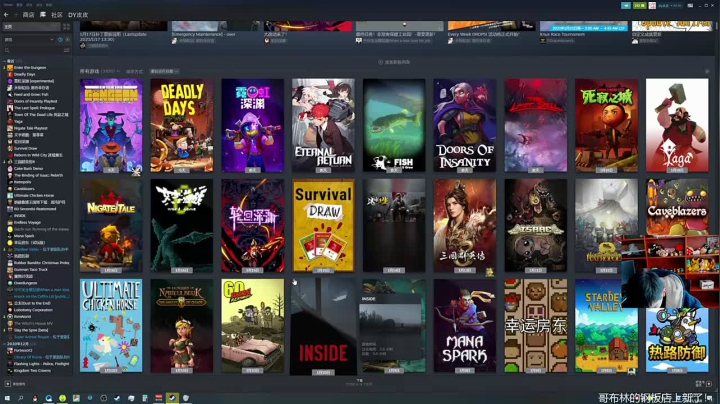Open the games filter dropdown in sidebar
Screen dimensions: 720x404
[x=28, y=39]
